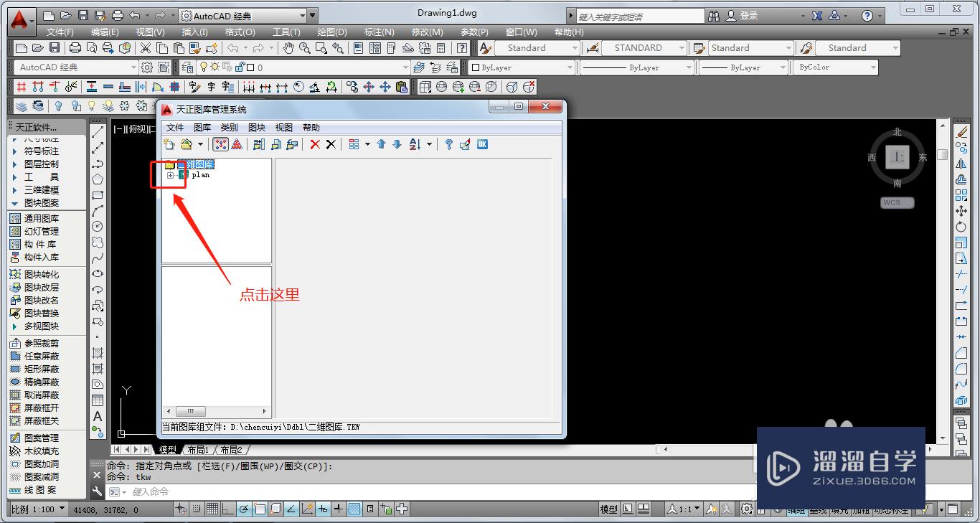Click the red pyramid icon in library toolbar

pos(237,144)
